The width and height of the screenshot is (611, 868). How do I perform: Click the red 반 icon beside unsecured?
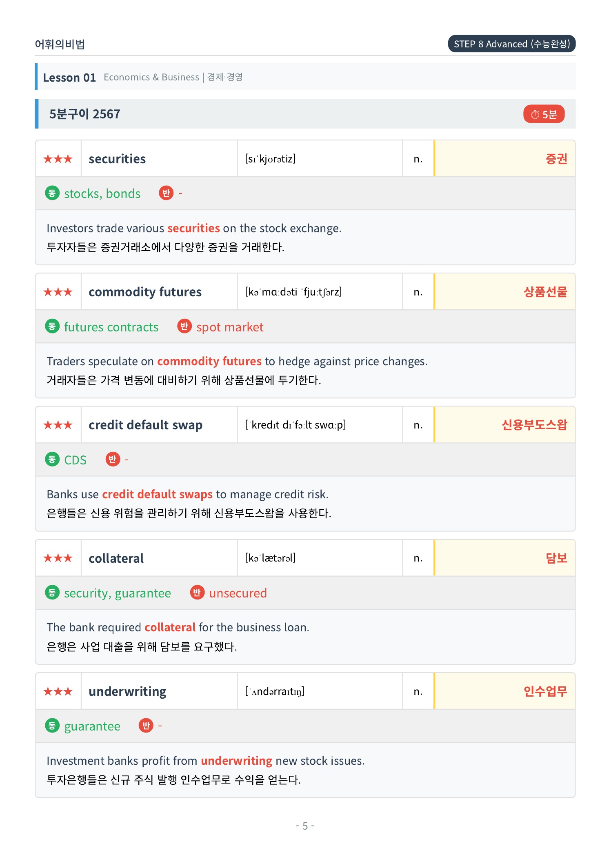(197, 592)
